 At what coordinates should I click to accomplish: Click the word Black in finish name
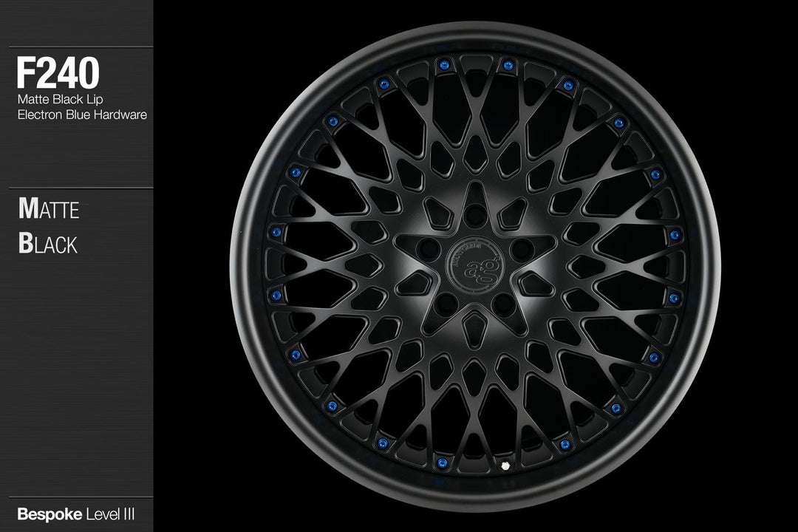48,245
